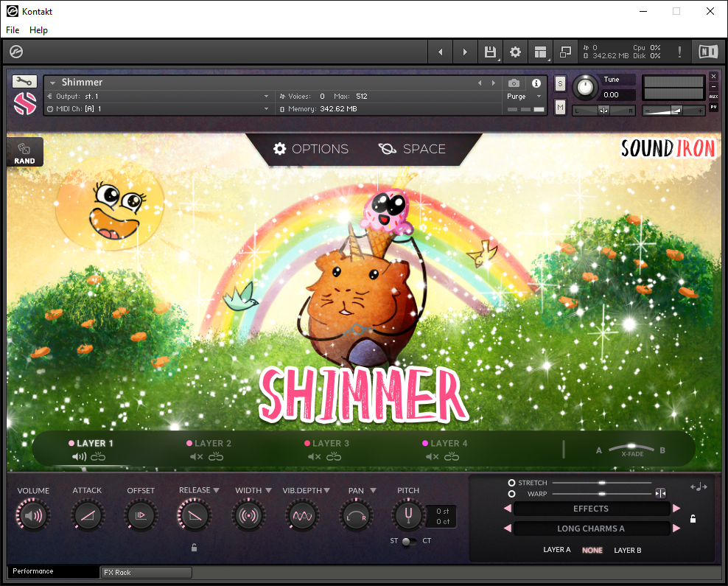Toggle the PV button

713,107
